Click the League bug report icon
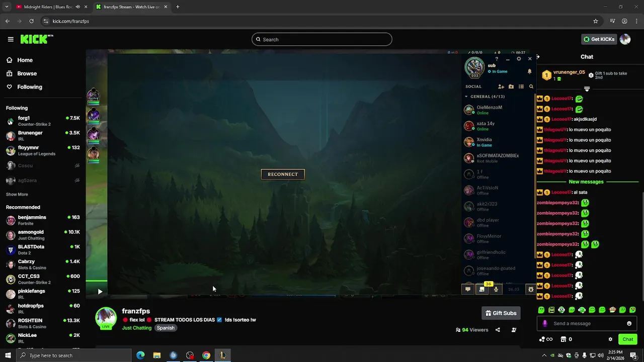644x362 pixels. pos(531,289)
